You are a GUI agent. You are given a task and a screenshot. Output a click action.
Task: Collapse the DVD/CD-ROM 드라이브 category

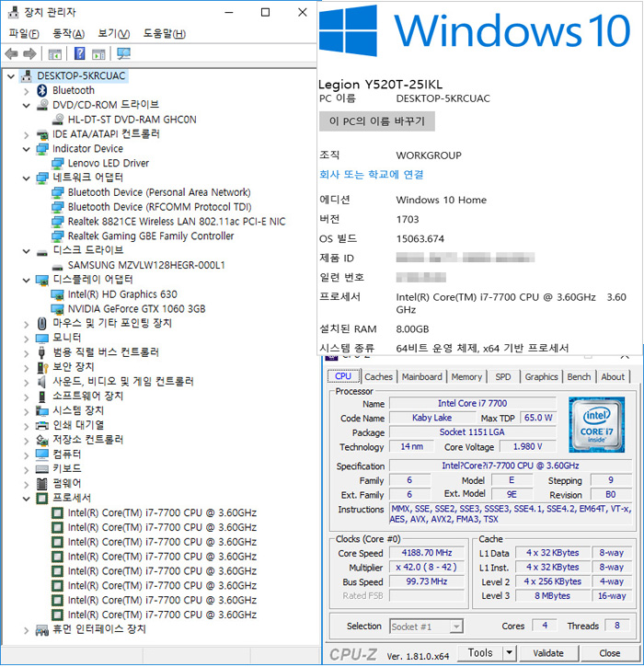coord(27,106)
